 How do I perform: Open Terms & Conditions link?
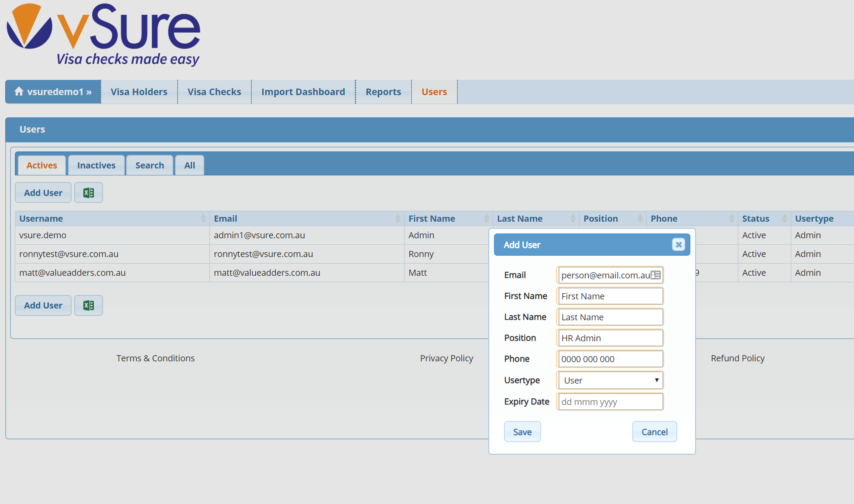[x=155, y=358]
